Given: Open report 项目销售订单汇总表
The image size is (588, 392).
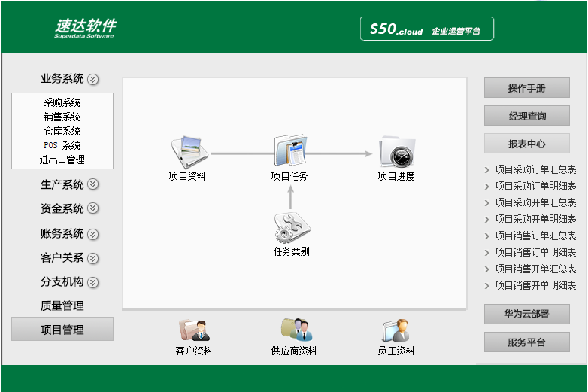Looking at the screenshot, I should tap(535, 236).
